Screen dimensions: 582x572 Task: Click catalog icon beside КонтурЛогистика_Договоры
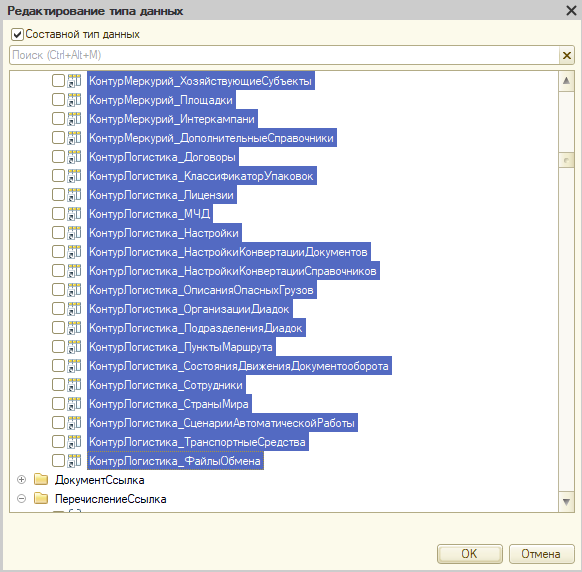[74, 157]
